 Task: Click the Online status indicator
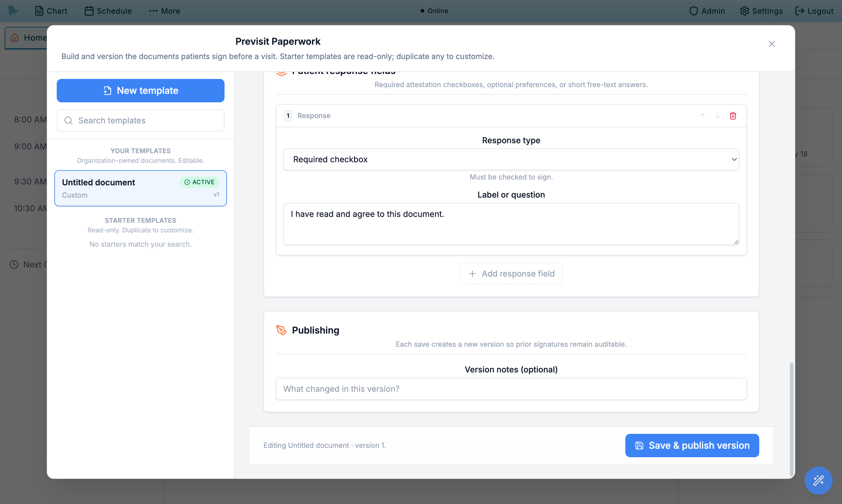pyautogui.click(x=434, y=11)
